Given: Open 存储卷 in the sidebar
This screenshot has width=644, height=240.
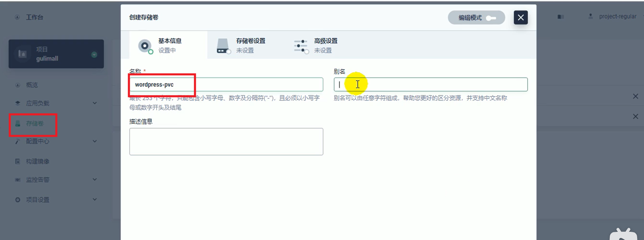Looking at the screenshot, I should tap(35, 123).
